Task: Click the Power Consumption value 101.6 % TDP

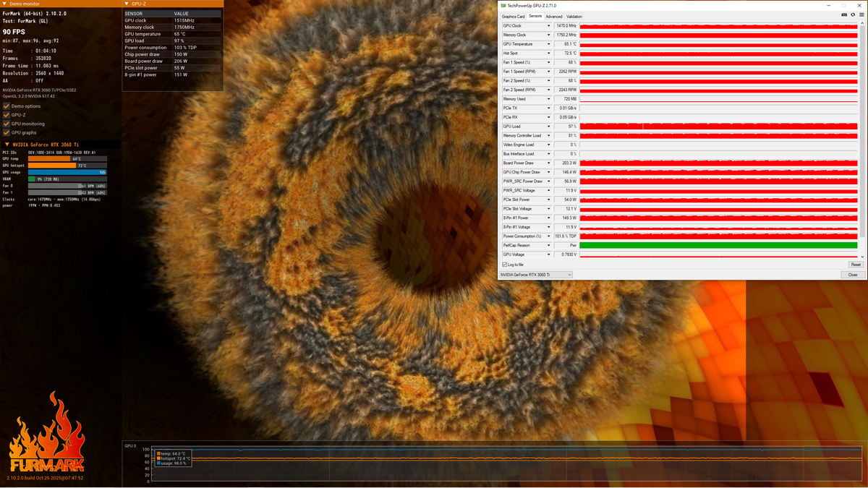Action: 566,236
